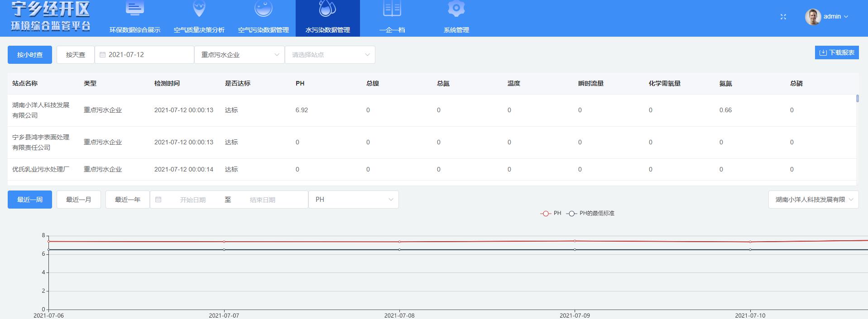Click the 一企一档 book icon
This screenshot has height=319, width=868.
(x=392, y=8)
